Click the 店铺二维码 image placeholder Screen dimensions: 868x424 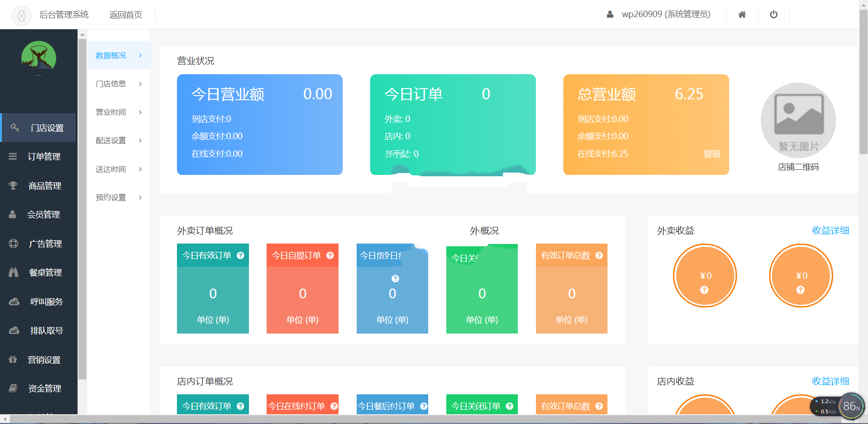[797, 120]
